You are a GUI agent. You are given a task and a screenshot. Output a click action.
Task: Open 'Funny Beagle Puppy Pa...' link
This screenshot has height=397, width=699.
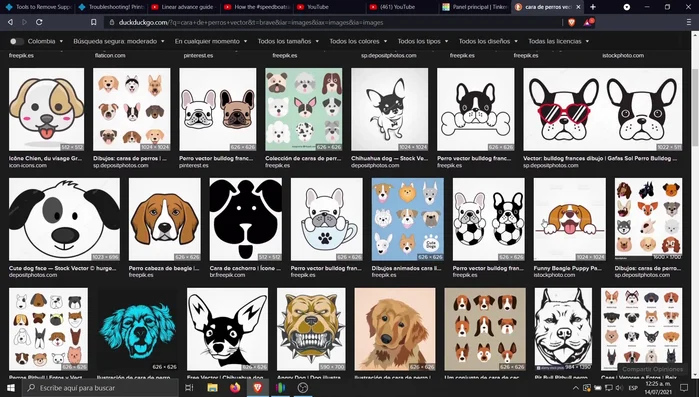[x=567, y=268]
